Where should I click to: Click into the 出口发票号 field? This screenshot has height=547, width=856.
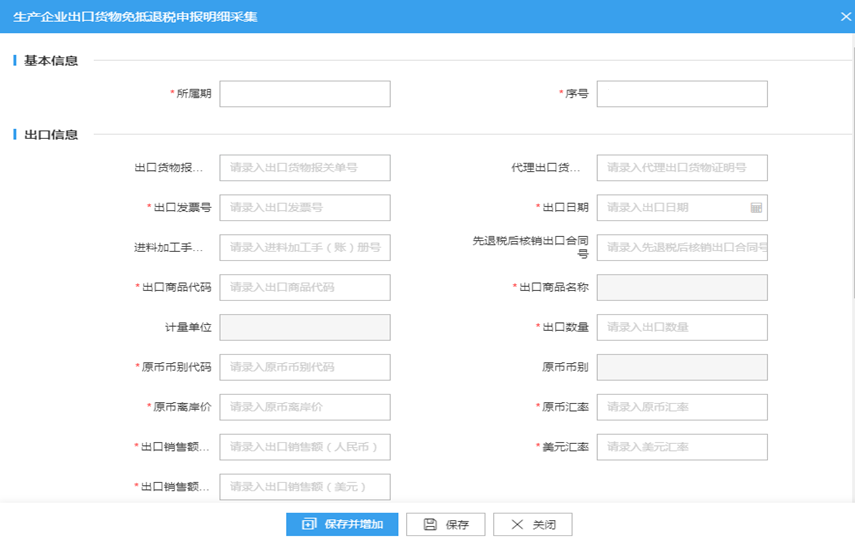click(x=305, y=208)
